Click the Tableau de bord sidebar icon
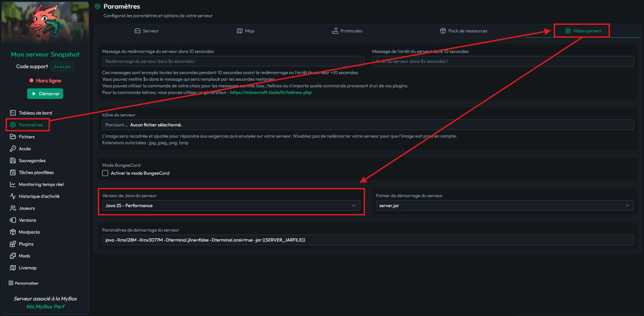 click(x=13, y=113)
